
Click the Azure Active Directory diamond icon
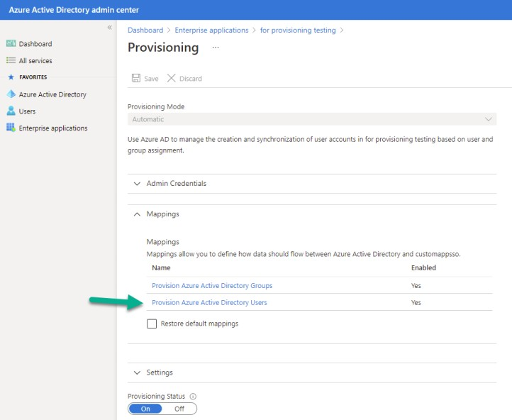(11, 94)
